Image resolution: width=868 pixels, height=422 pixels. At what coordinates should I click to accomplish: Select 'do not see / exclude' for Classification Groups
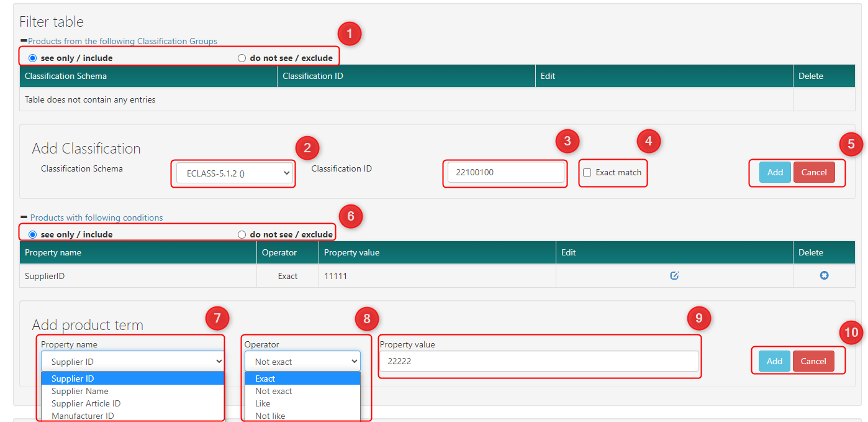point(242,58)
